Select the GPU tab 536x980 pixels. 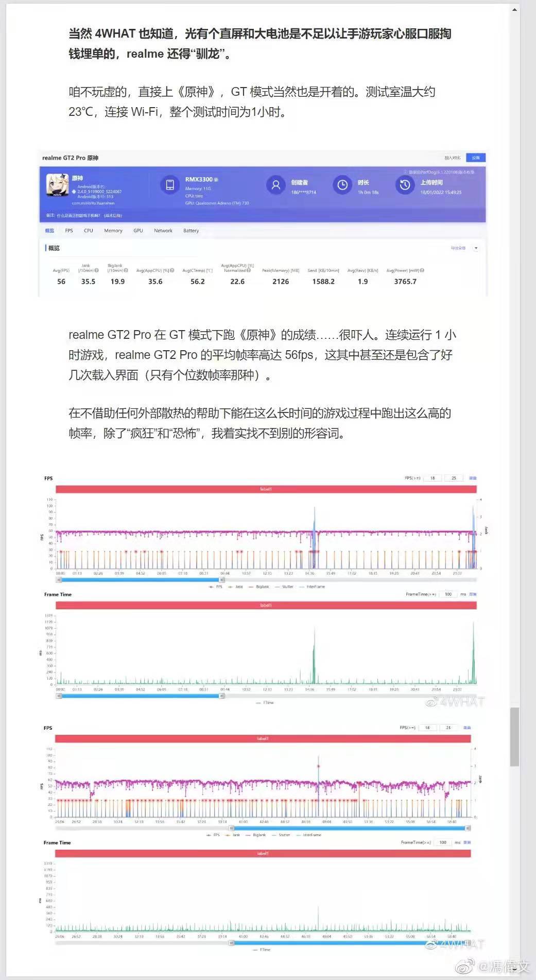[138, 231]
